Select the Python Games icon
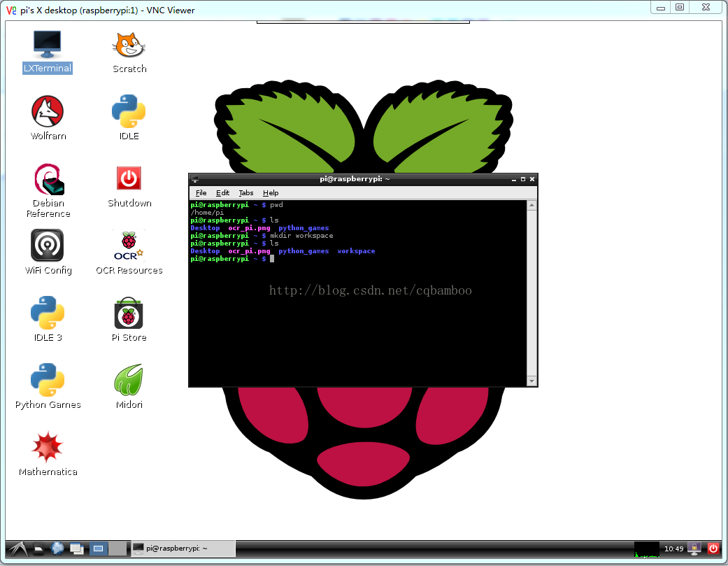 point(48,386)
